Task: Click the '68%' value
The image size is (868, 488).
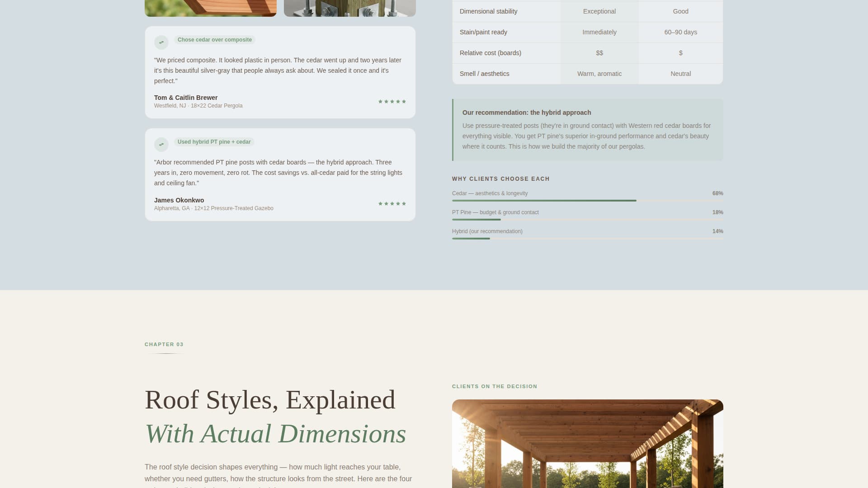Action: point(718,193)
